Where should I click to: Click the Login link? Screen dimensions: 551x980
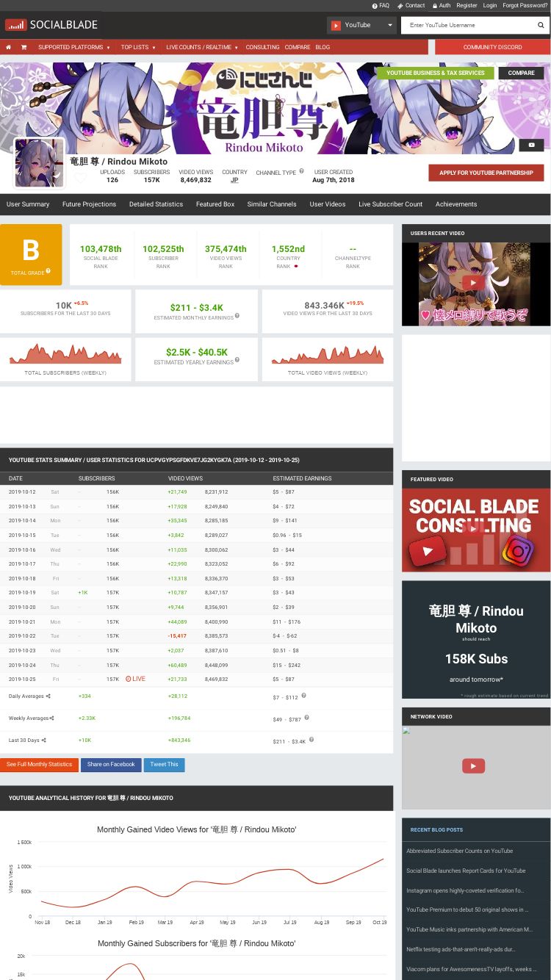[490, 5]
